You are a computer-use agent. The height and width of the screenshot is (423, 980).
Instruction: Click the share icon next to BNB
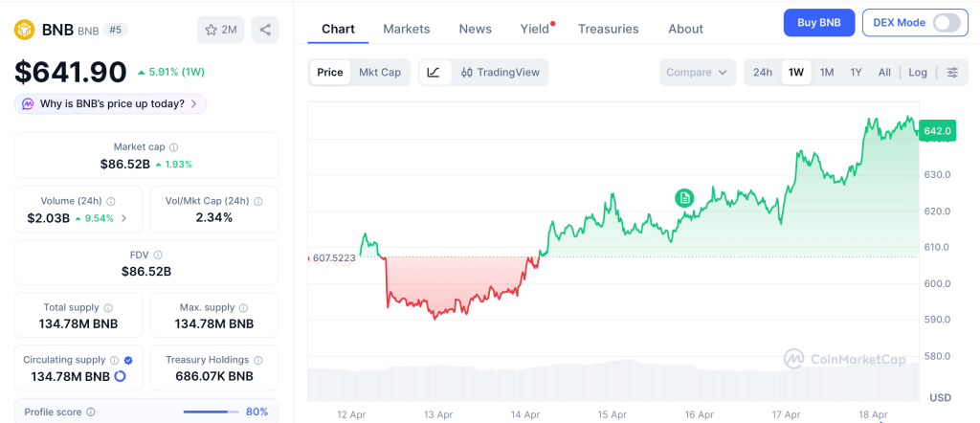click(x=265, y=30)
